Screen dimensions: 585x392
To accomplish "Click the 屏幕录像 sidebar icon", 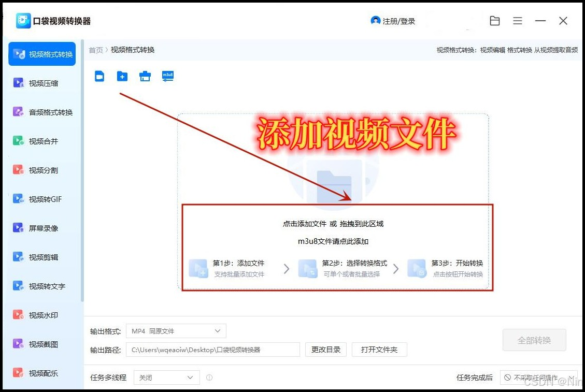I will coord(18,228).
